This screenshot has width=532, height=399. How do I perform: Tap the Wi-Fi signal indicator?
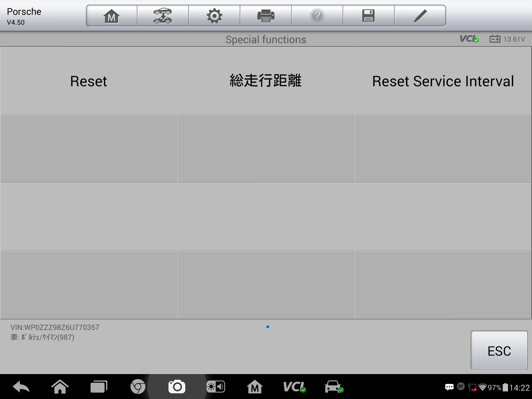coord(482,387)
